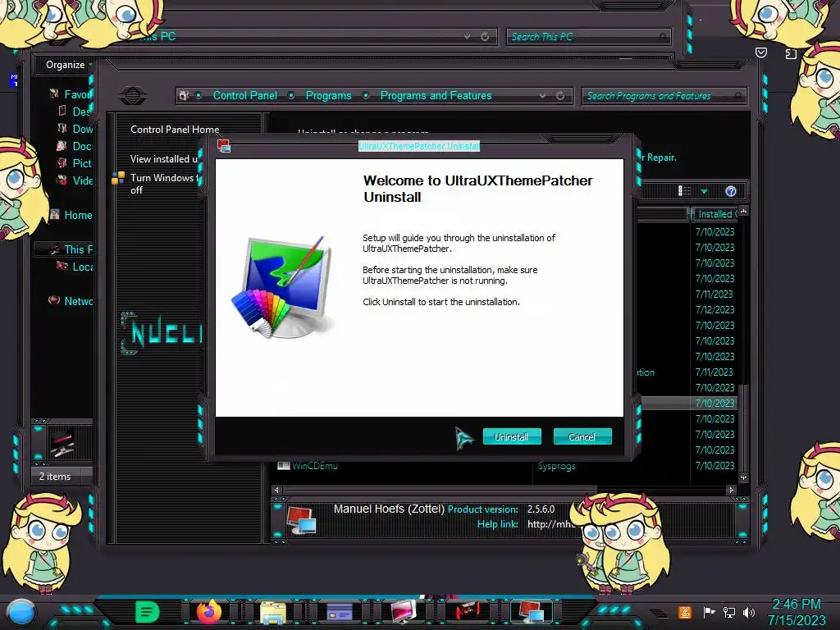Focus the Search Programs and Features box
Viewport: 840px width, 630px height.
[663, 96]
